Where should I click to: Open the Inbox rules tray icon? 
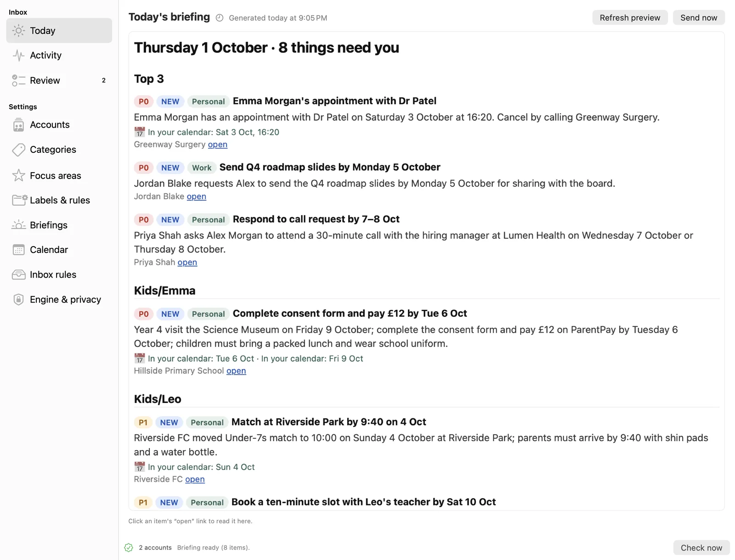18,274
